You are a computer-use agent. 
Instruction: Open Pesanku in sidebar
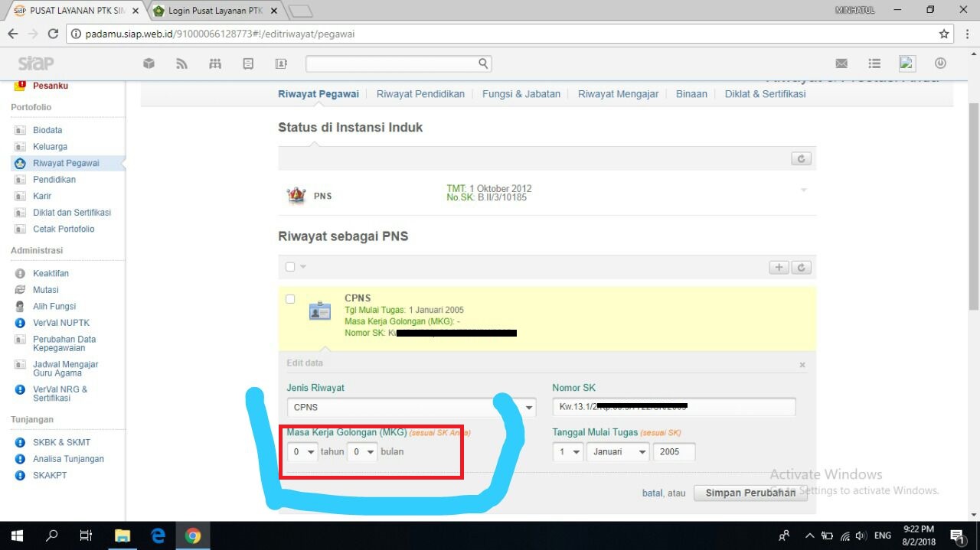[50, 86]
